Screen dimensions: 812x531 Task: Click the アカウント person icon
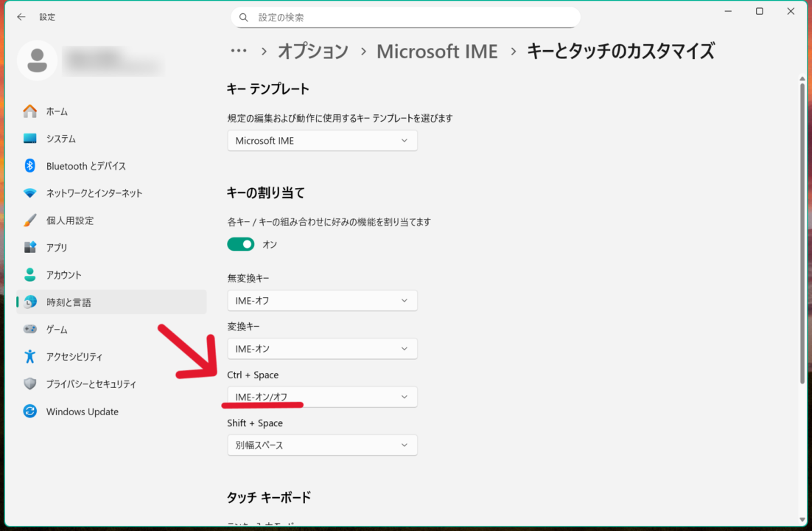coord(30,275)
